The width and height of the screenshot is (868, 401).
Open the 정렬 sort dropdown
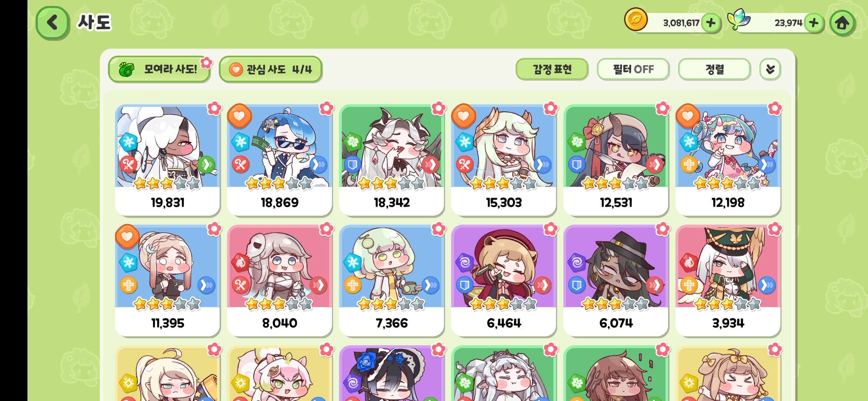(714, 69)
